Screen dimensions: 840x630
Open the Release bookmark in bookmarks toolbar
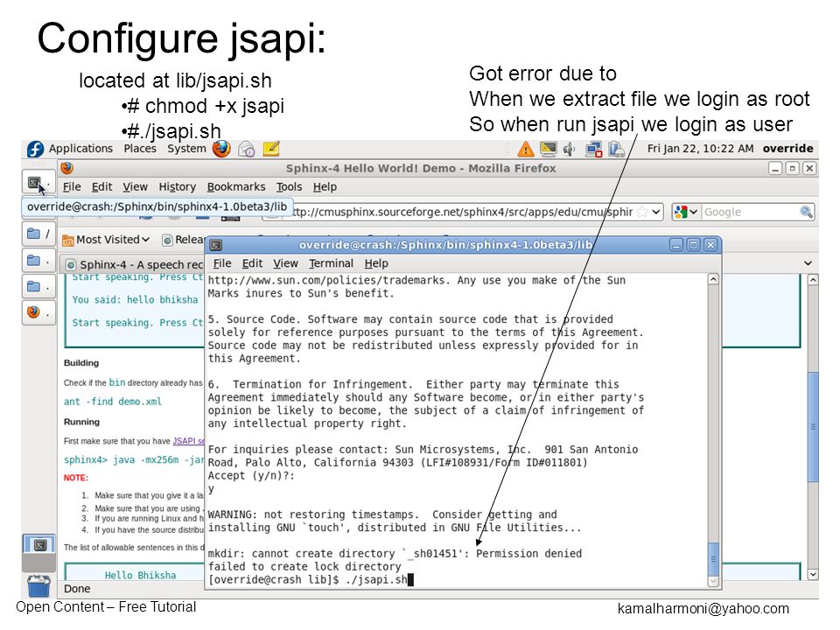point(183,240)
